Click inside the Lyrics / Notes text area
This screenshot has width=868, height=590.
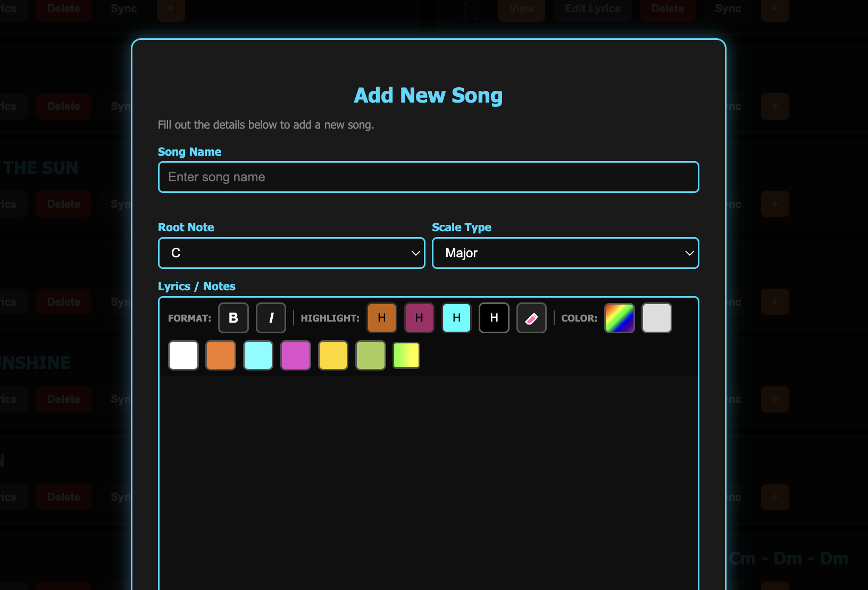[428, 478]
